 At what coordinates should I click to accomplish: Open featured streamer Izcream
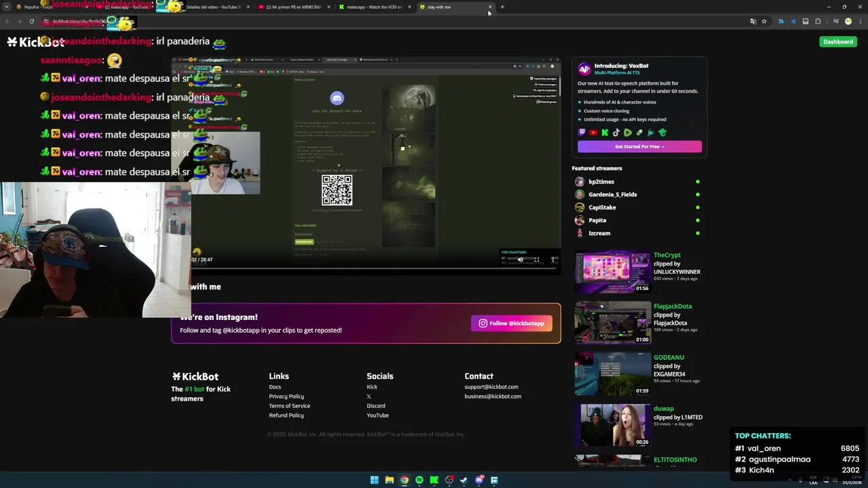pyautogui.click(x=599, y=233)
